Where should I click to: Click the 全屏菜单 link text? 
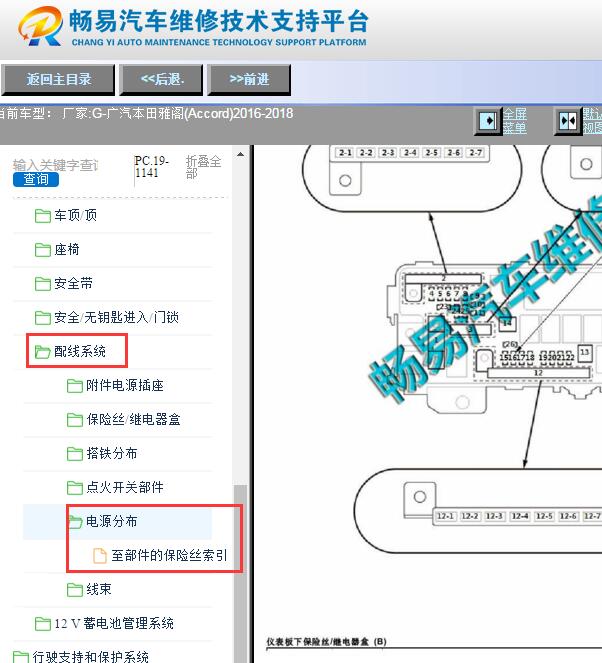click(x=514, y=121)
